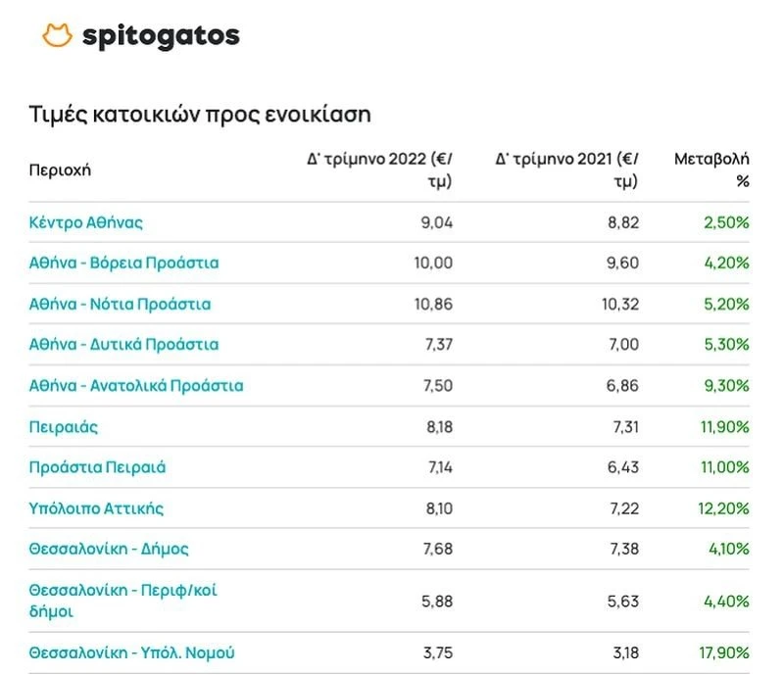This screenshot has height=675, width=784.
Task: Click the Δ' τρίμηνο 2021 column header
Action: [567, 169]
